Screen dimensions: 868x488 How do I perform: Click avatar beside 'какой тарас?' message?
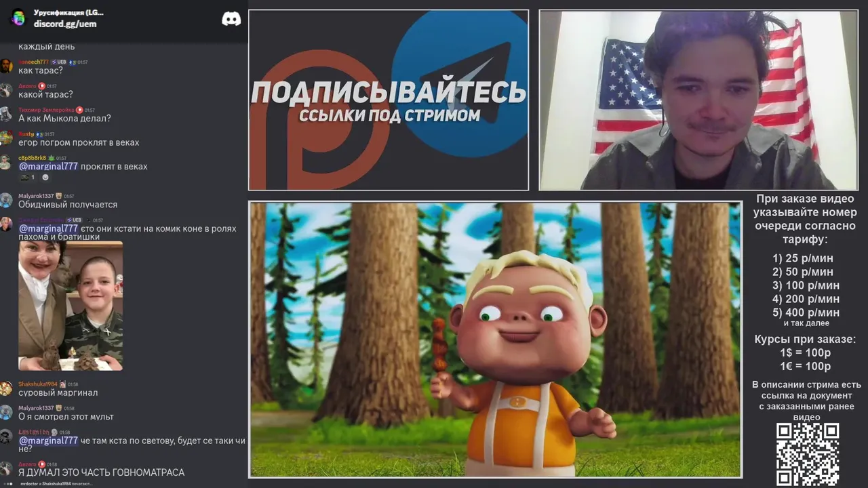pyautogui.click(x=6, y=90)
